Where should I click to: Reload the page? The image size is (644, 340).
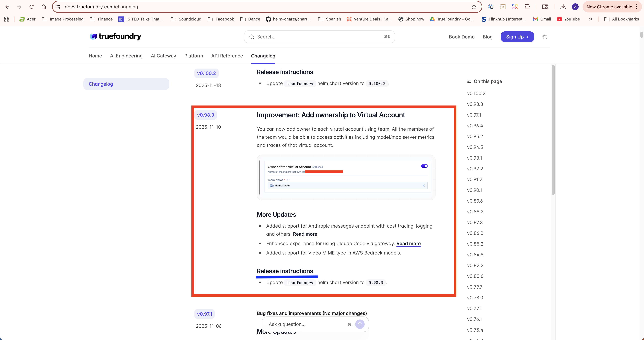click(x=32, y=7)
